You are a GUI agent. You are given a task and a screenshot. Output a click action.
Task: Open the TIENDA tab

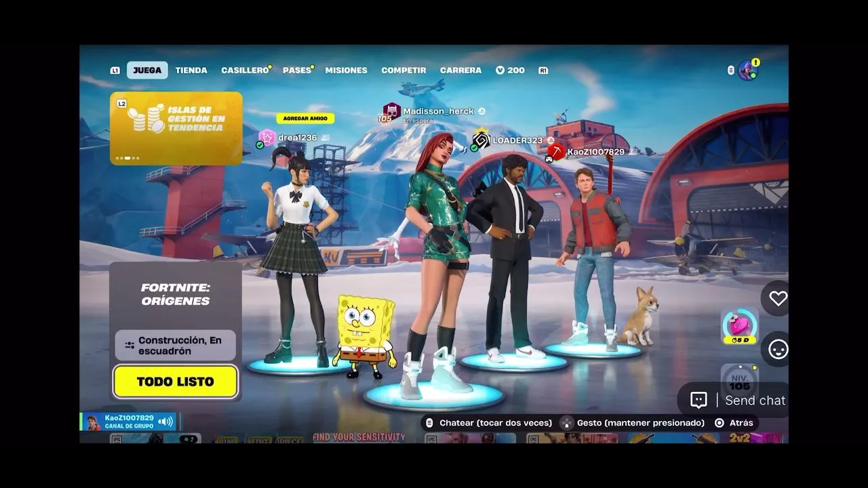click(x=191, y=70)
